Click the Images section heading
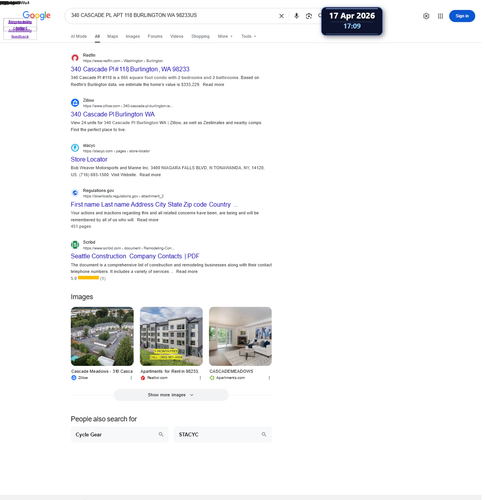This screenshot has height=500, width=487. tap(82, 297)
